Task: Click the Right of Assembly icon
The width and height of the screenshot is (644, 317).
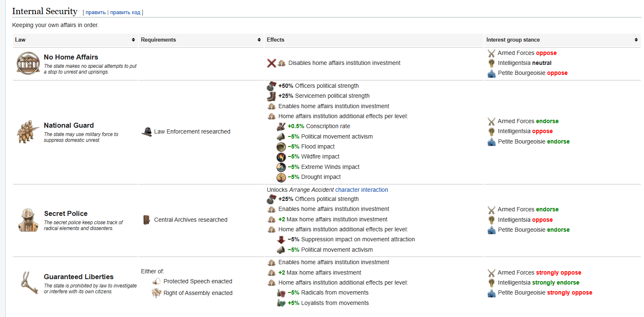Action: (x=157, y=293)
